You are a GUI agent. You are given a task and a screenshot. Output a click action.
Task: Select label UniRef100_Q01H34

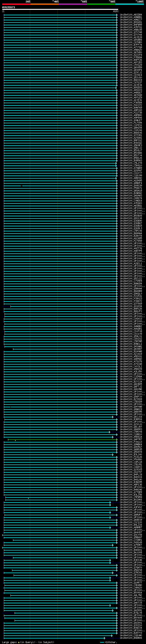click(x=131, y=306)
